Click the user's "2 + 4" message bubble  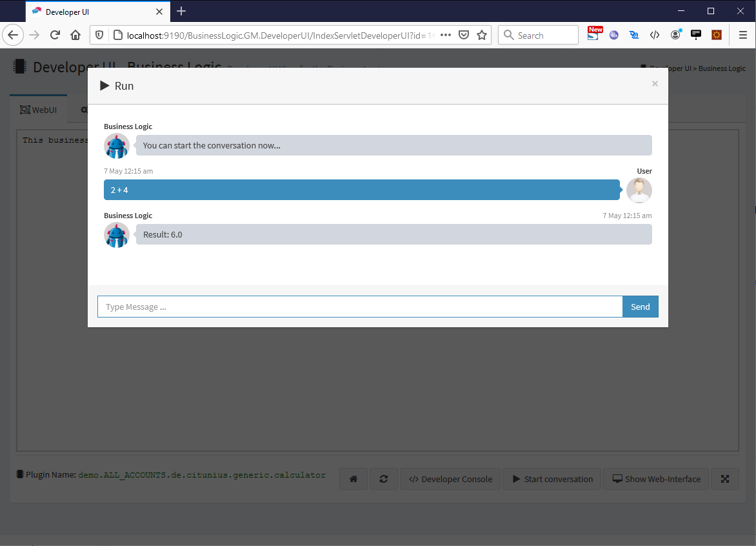361,190
